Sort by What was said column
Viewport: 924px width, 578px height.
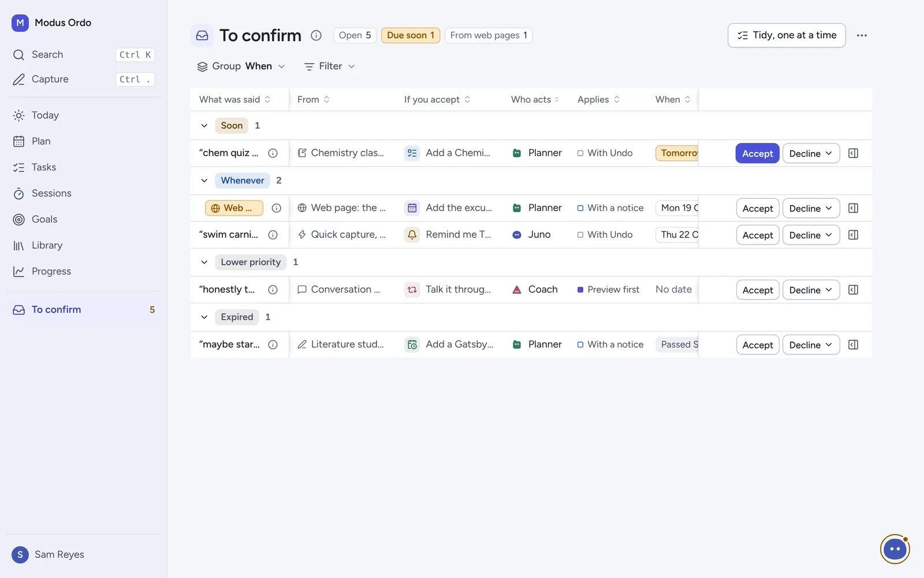[235, 99]
